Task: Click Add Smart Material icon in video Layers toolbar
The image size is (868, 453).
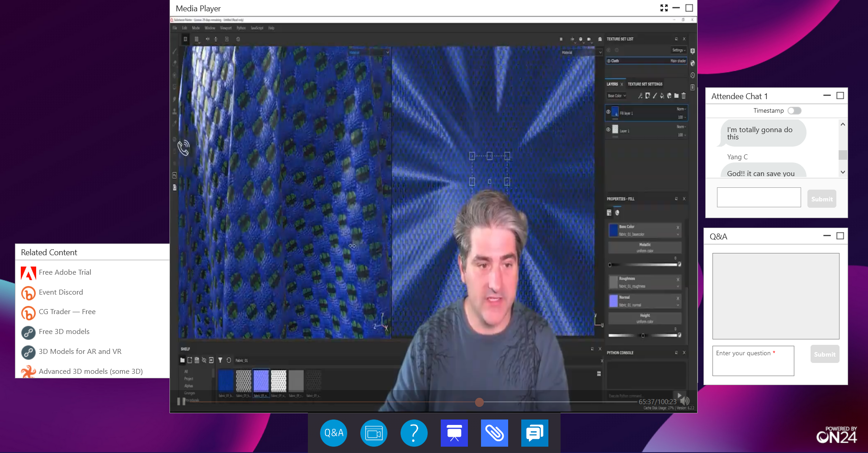Action: pos(669,96)
